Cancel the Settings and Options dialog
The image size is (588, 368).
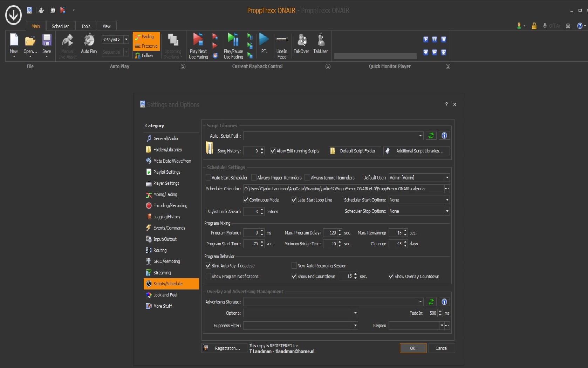point(442,348)
